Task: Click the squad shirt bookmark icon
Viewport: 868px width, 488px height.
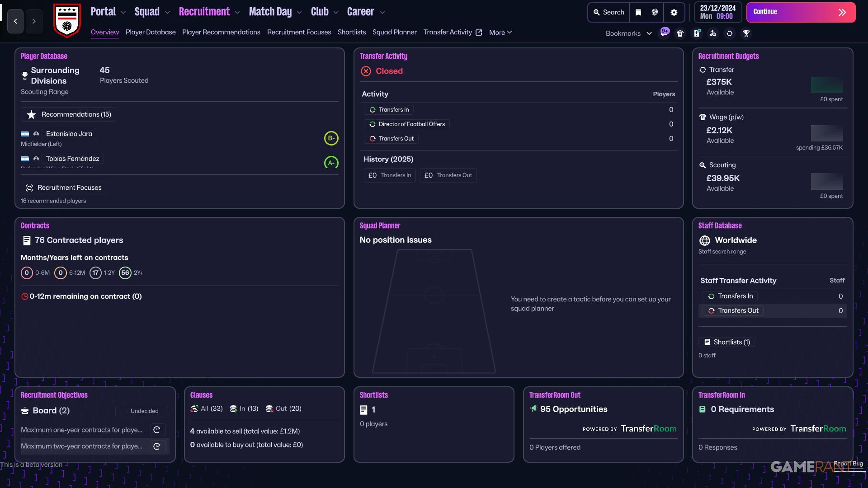Action: click(x=680, y=33)
